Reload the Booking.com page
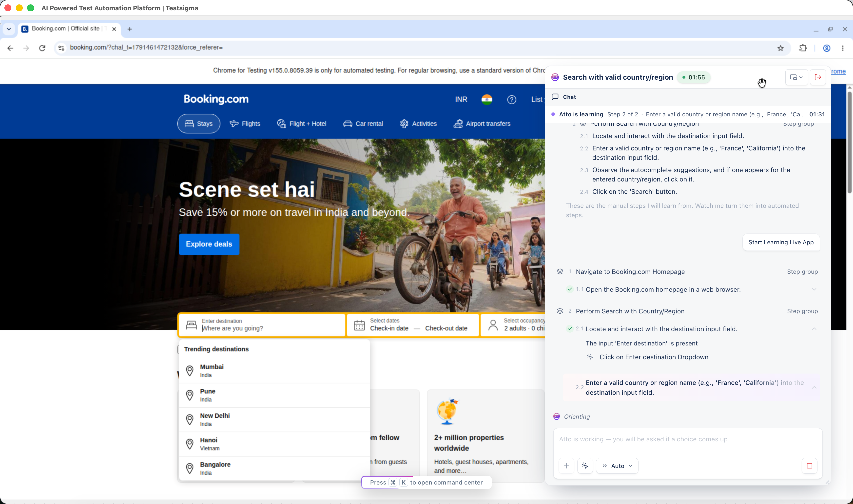853x504 pixels. 42,48
